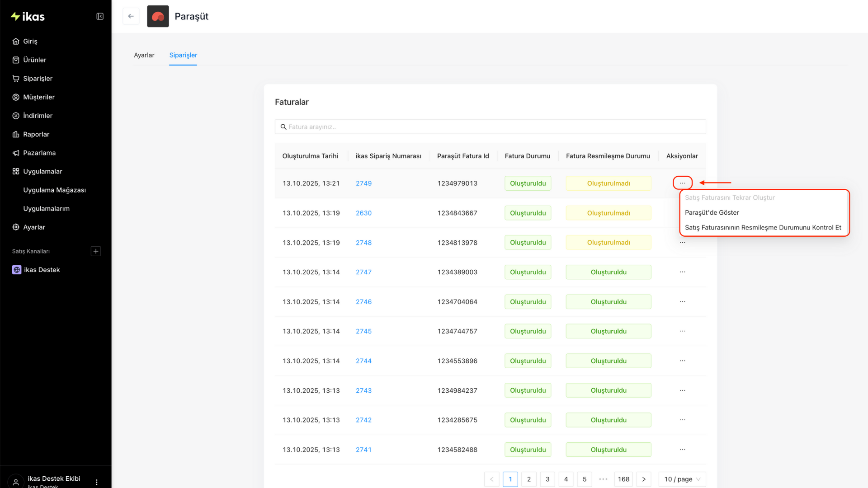This screenshot has width=868, height=488.
Task: Focus the Fatura arayınız search field
Action: 490,127
